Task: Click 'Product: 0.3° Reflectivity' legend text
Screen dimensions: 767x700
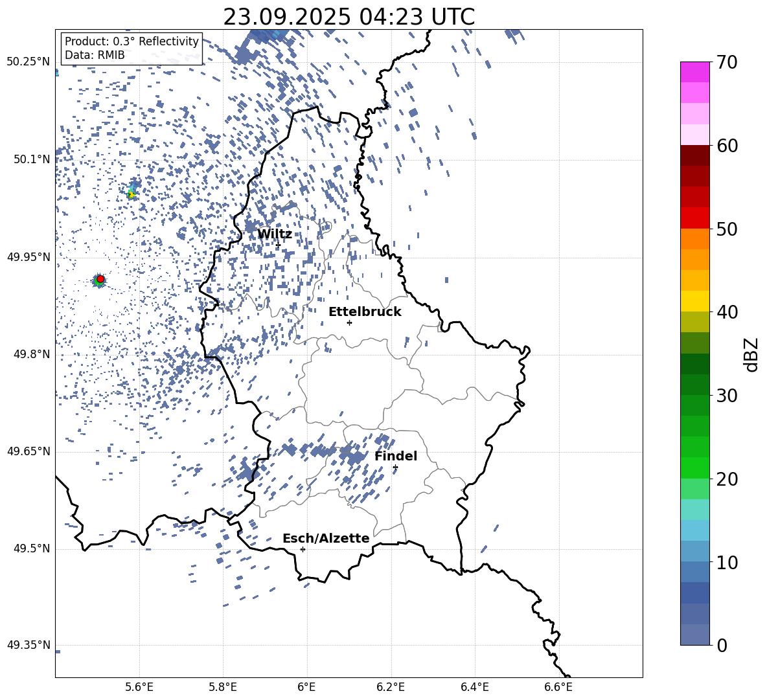Action: pos(132,41)
